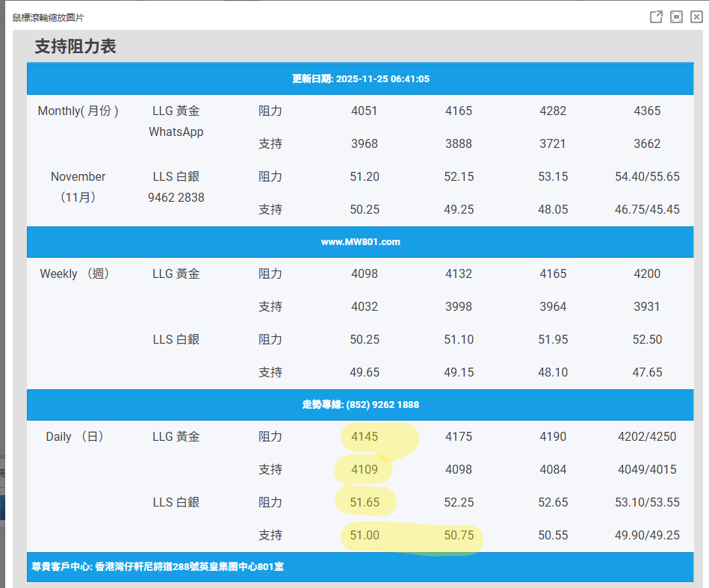Image resolution: width=709 pixels, height=588 pixels.
Task: Click the Weekly (週) row label
Action: click(x=75, y=274)
